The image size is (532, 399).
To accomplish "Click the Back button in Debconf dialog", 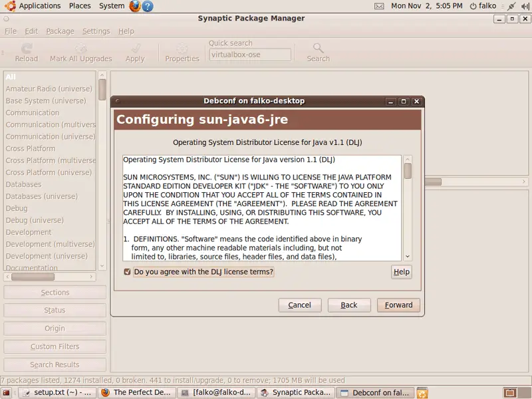I will coord(348,305).
